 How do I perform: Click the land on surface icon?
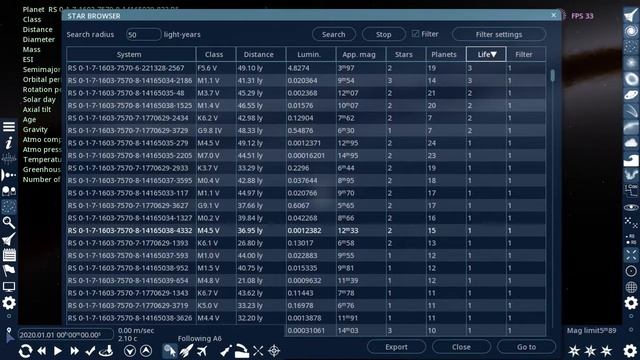[106, 351]
